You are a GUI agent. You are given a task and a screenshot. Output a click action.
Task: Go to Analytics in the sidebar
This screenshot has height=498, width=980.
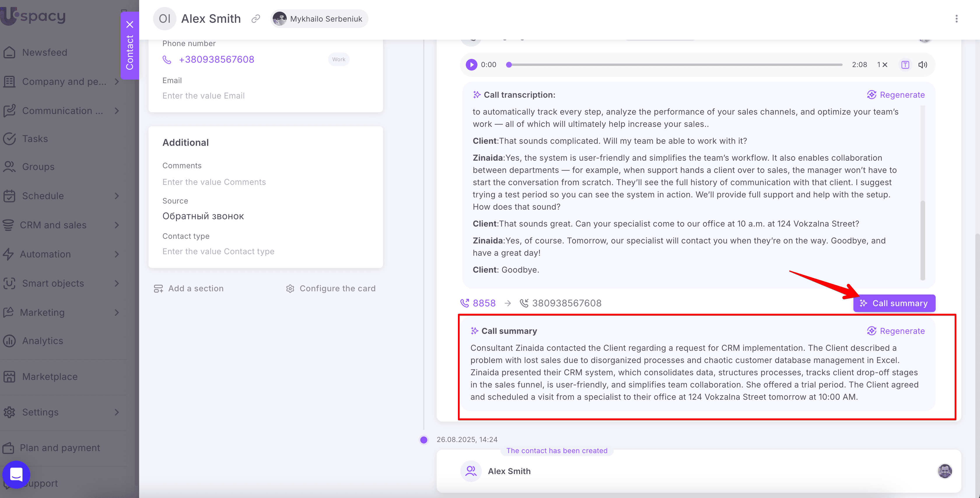tap(43, 341)
